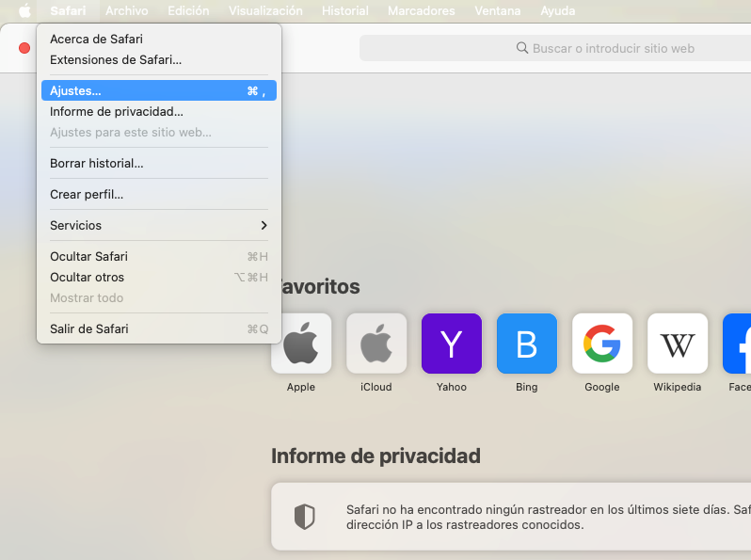
Task: Expand the Servicios submenu
Action: click(158, 226)
